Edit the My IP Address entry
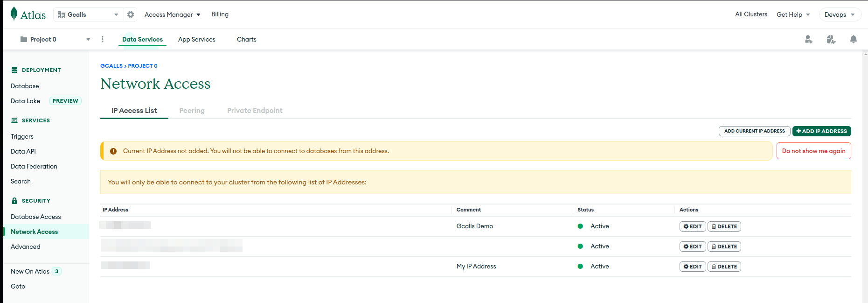Screen dimensions: 868x303 coord(693,267)
